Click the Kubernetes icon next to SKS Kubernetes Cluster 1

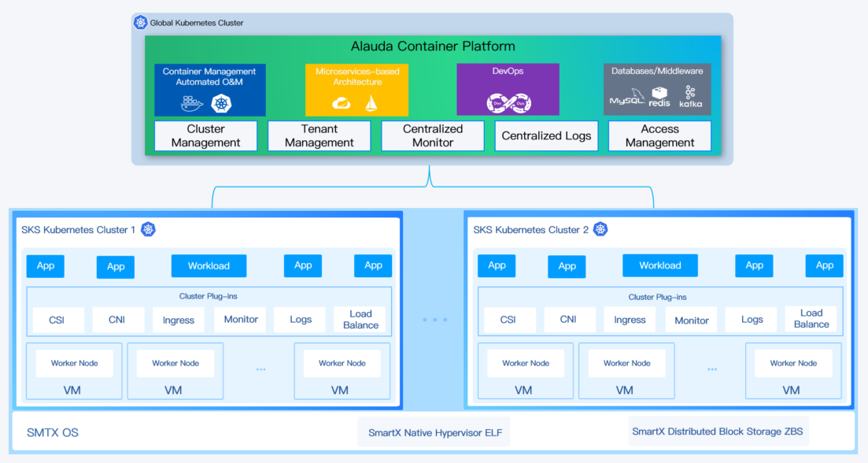(x=148, y=230)
